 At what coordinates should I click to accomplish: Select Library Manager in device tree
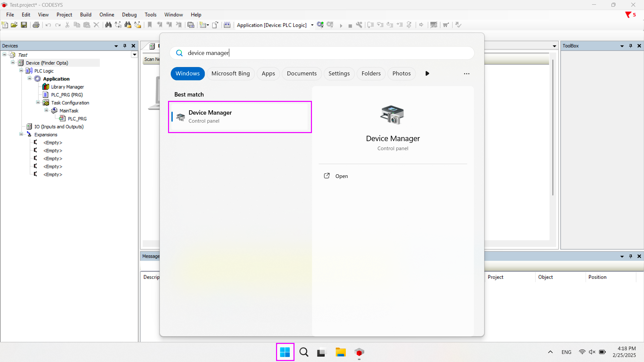[67, 87]
